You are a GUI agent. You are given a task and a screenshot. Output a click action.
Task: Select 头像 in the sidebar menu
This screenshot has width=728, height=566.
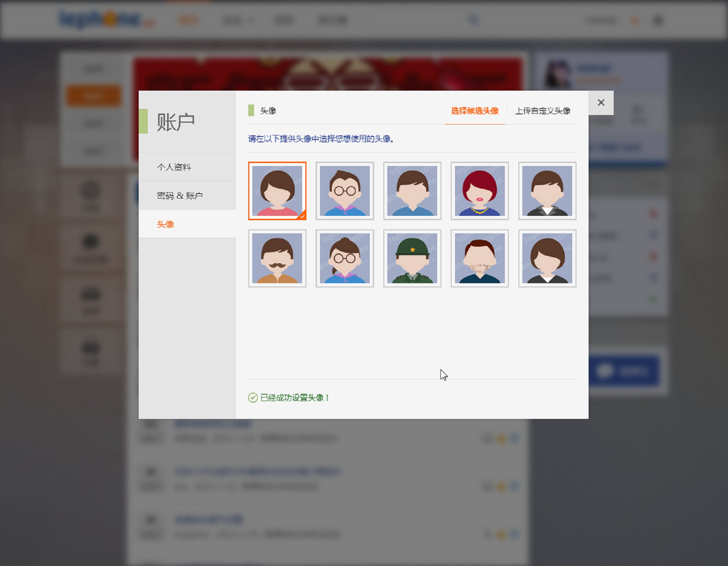(166, 224)
